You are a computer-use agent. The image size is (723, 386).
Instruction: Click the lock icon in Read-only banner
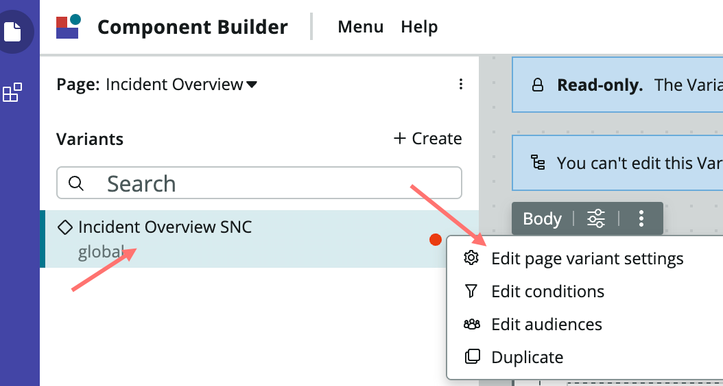click(538, 85)
